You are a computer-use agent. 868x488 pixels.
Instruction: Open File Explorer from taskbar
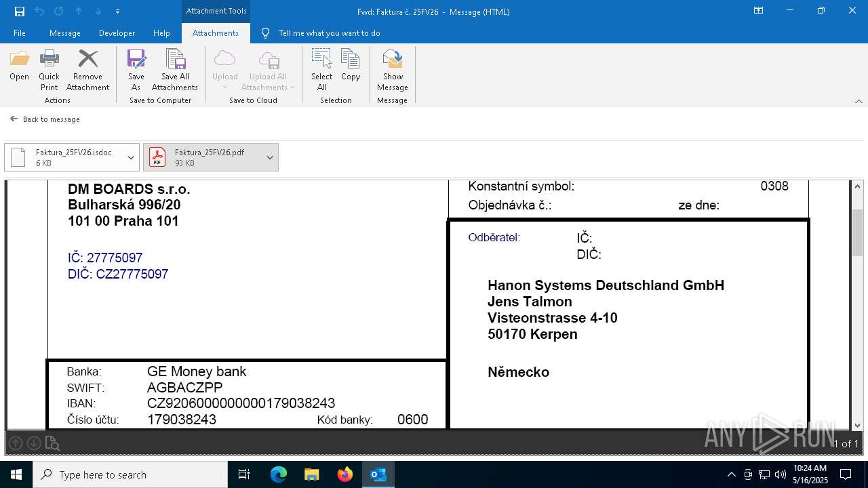coord(311,474)
